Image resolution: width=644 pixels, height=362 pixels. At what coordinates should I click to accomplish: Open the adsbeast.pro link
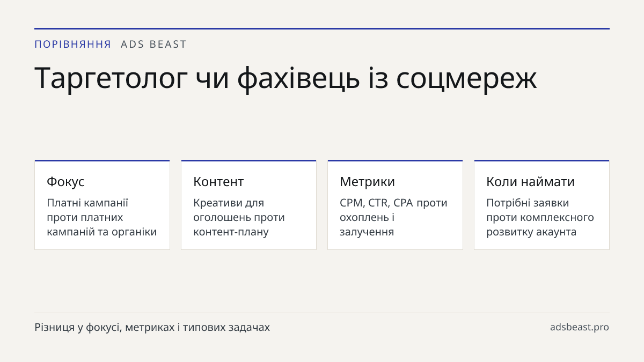point(580,327)
